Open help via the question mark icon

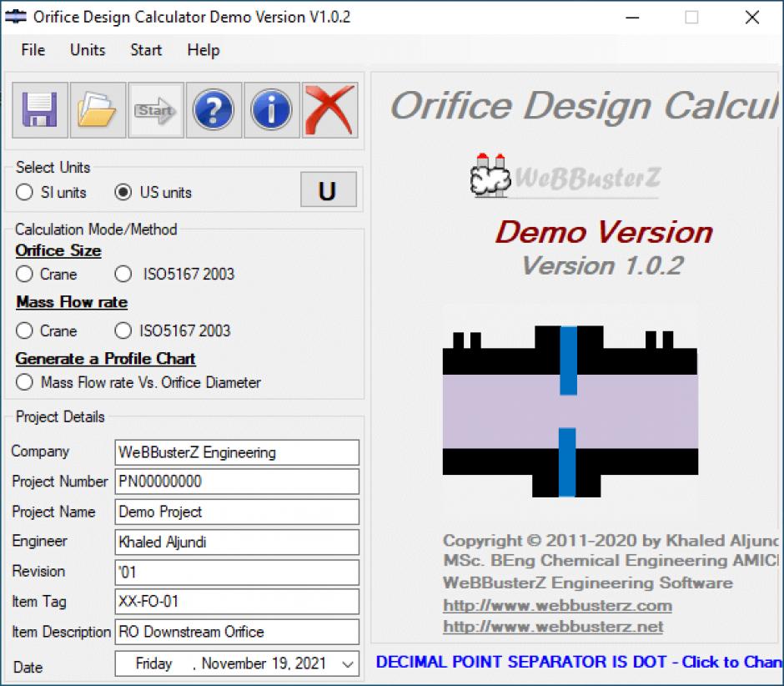click(214, 110)
